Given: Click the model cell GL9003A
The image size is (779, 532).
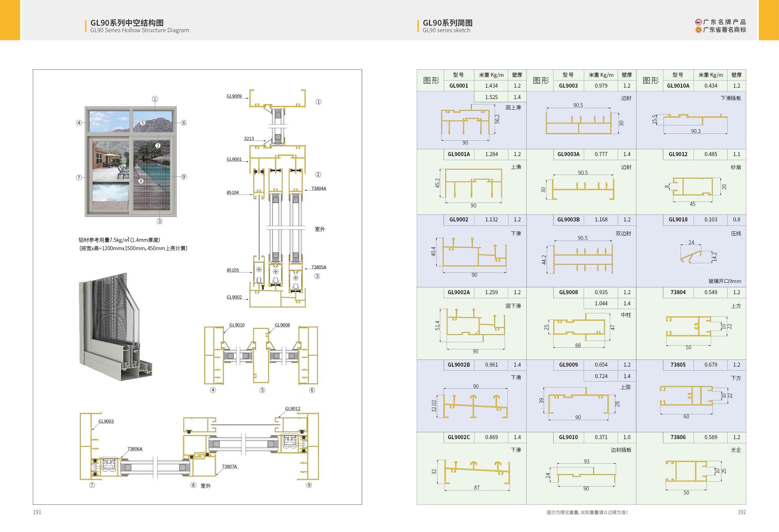Looking at the screenshot, I should click(x=568, y=154).
